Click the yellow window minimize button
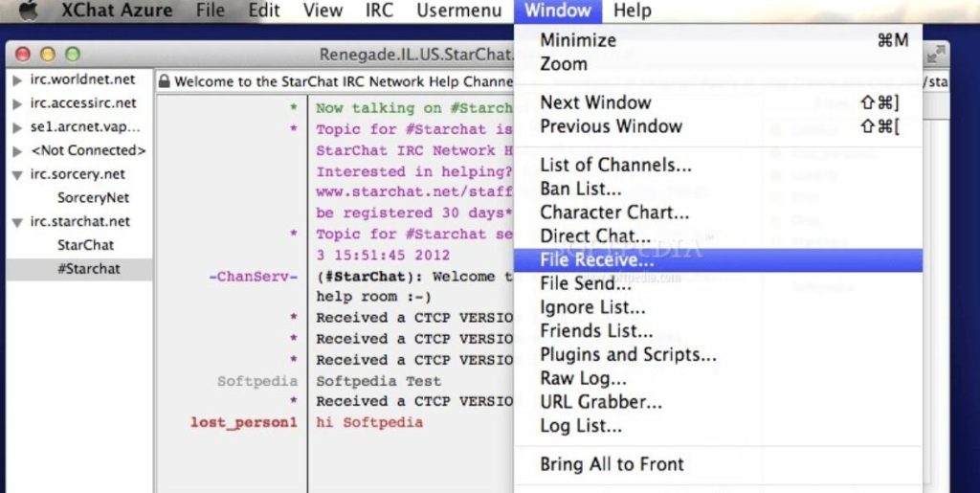Image resolution: width=980 pixels, height=493 pixels. (48, 55)
